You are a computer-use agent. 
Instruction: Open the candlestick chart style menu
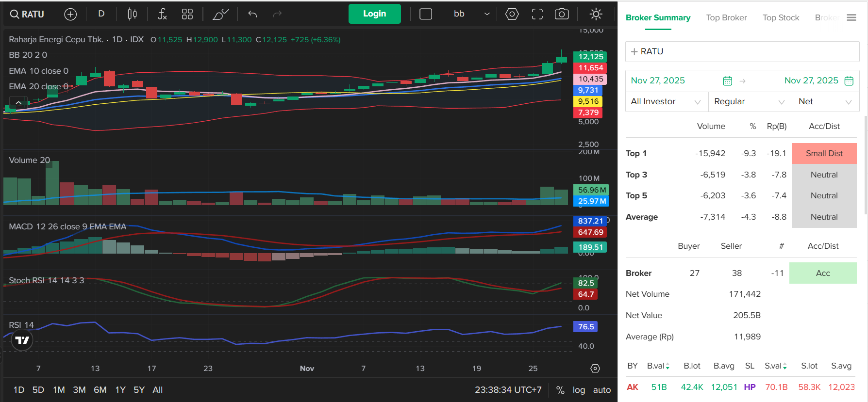click(x=132, y=14)
